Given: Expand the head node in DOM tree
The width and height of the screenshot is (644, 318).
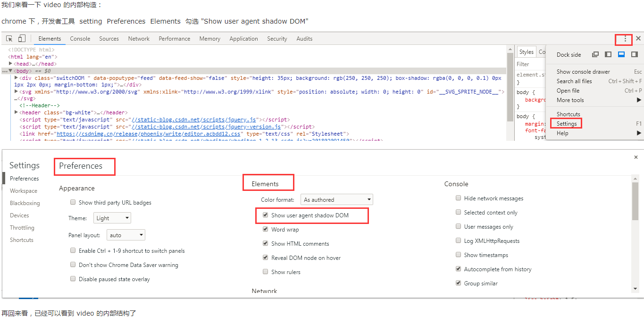Looking at the screenshot, I should [11, 64].
